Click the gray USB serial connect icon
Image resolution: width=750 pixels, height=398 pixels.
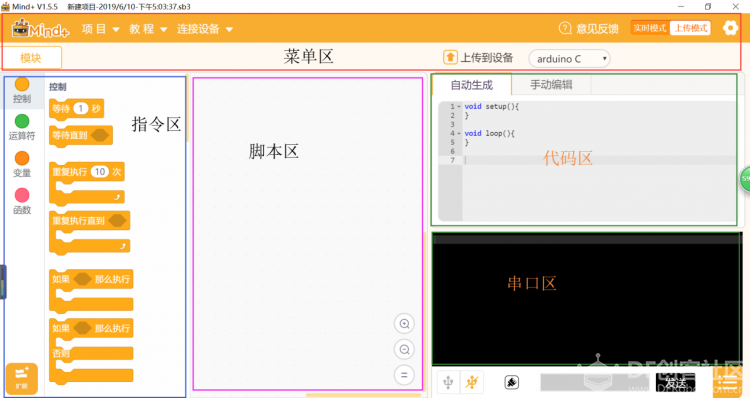(448, 382)
